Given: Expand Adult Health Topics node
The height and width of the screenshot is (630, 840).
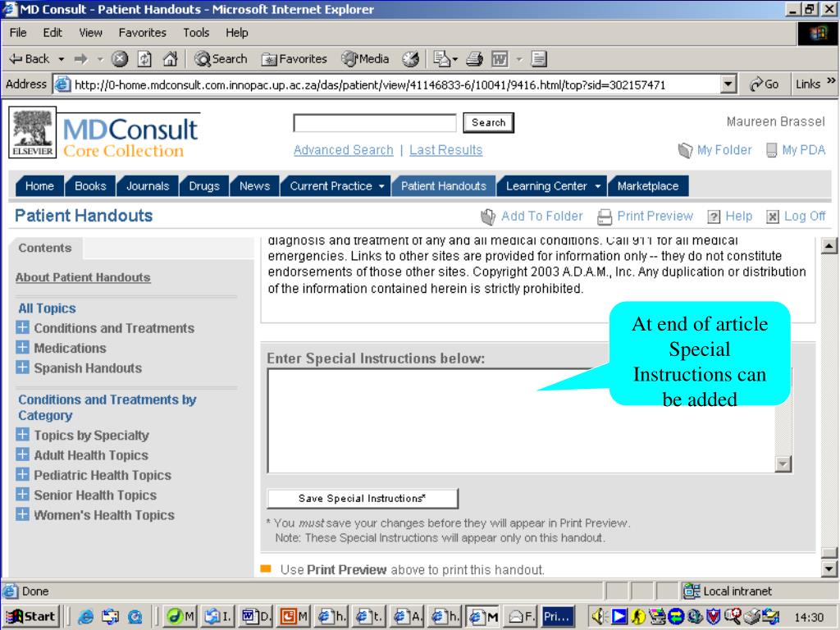Looking at the screenshot, I should (22, 454).
